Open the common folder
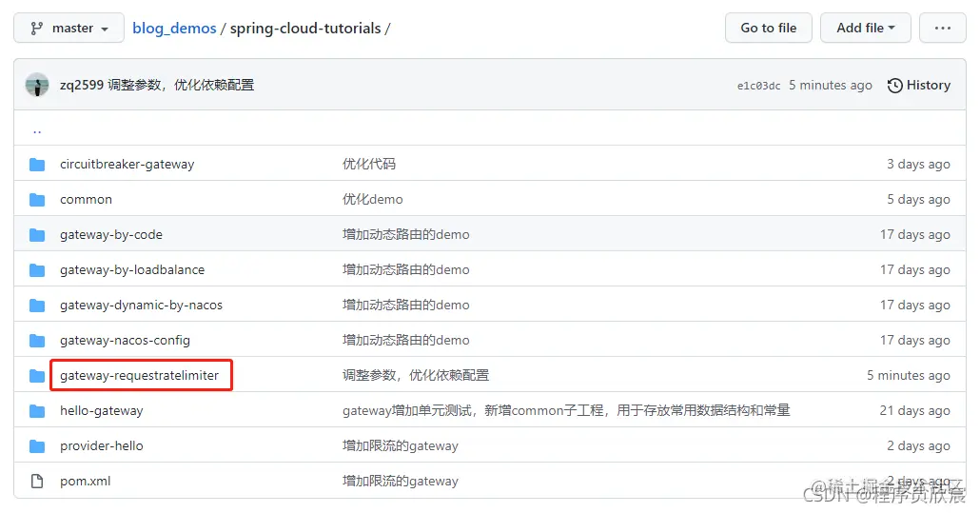Screen dimensions: 980x513 87,199
